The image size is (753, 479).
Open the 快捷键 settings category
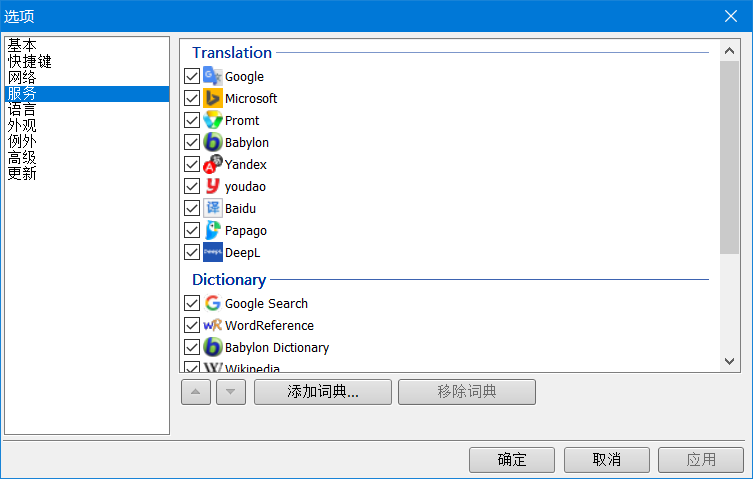click(x=87, y=61)
